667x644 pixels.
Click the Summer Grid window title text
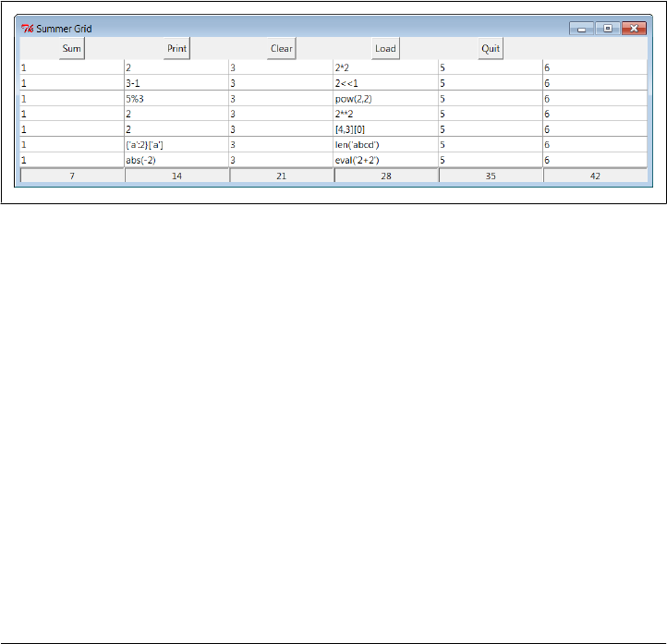[64, 29]
